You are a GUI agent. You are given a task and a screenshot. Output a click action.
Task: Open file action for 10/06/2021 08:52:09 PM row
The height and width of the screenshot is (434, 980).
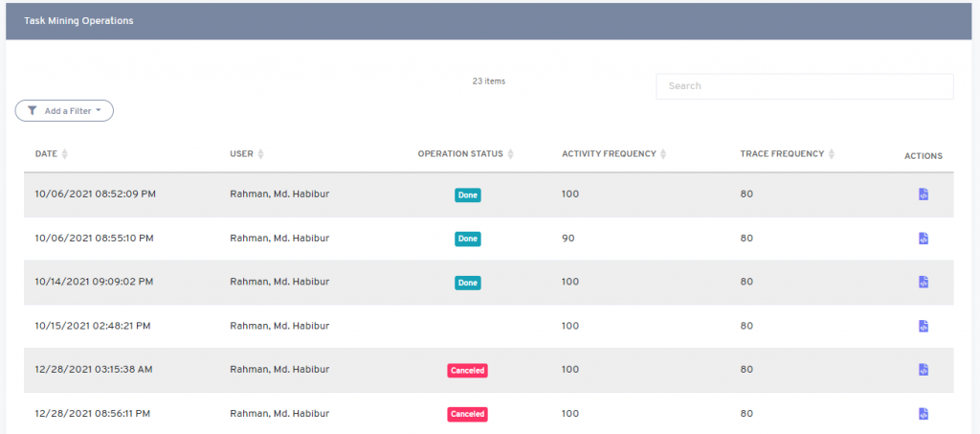tap(924, 194)
